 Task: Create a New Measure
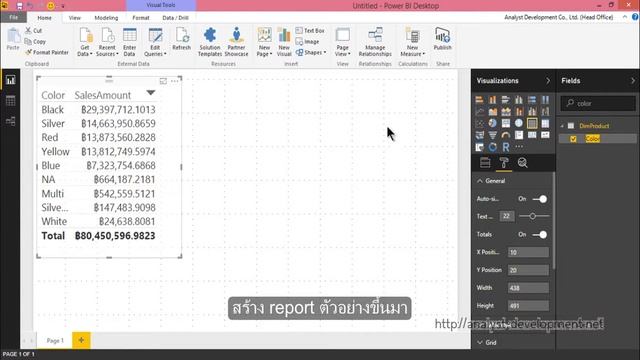point(413,42)
